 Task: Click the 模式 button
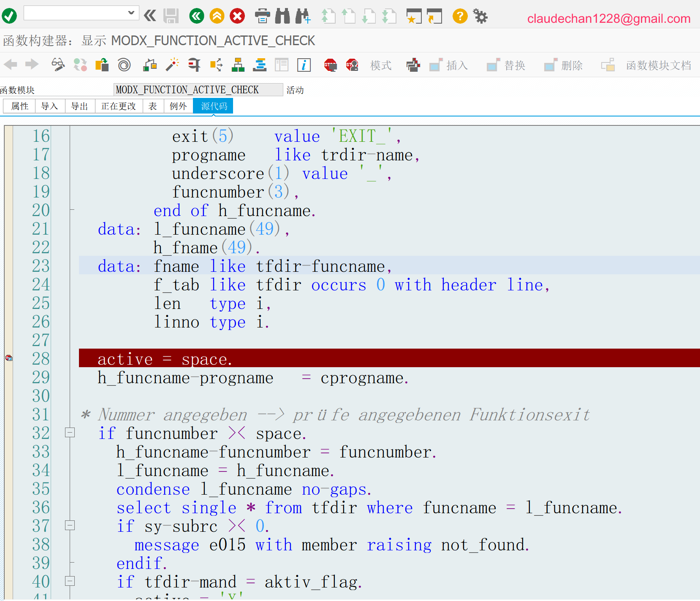380,65
